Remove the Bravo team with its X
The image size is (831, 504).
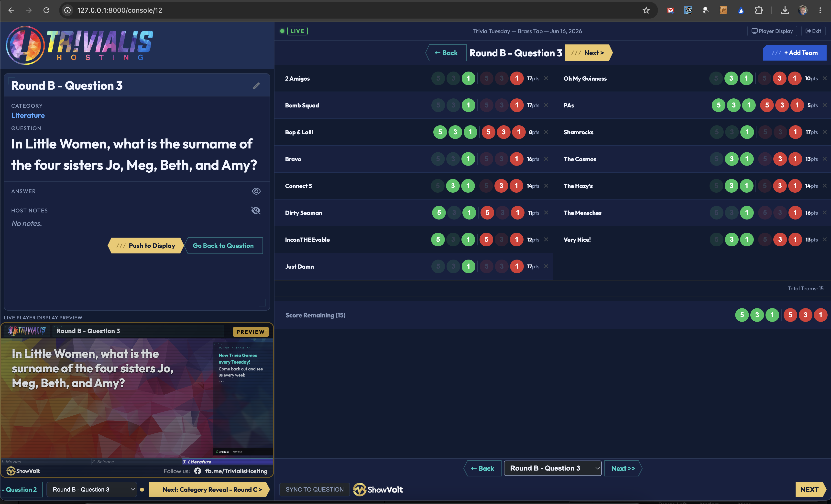point(546,159)
